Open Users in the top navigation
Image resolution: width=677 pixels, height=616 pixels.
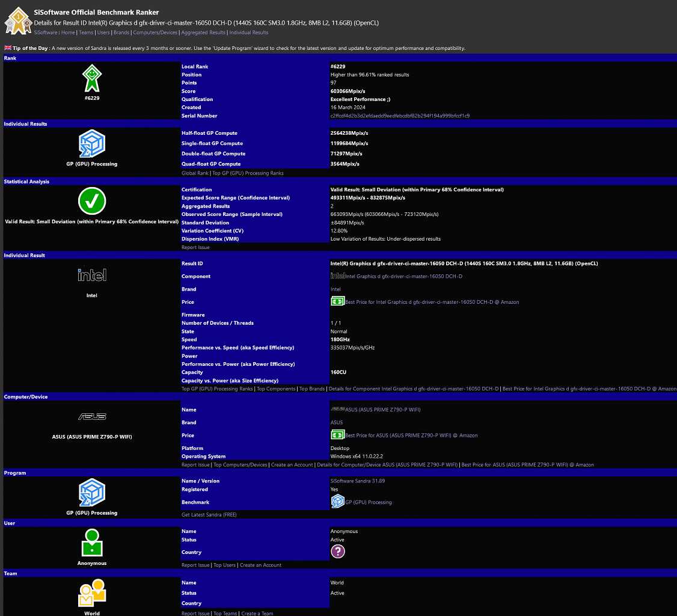tap(103, 32)
